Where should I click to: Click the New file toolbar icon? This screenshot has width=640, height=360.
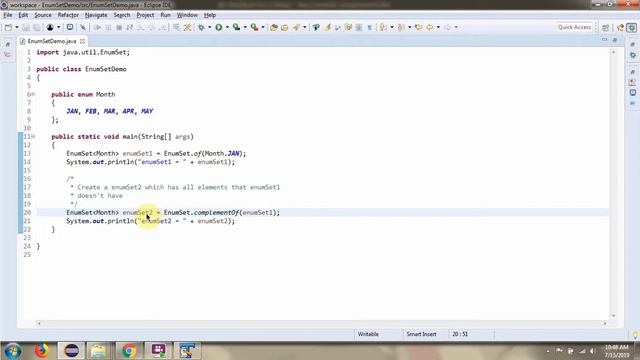coord(9,27)
